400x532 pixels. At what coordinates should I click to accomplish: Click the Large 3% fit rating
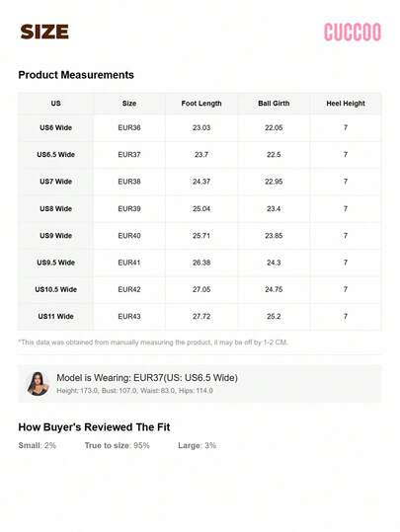(197, 445)
